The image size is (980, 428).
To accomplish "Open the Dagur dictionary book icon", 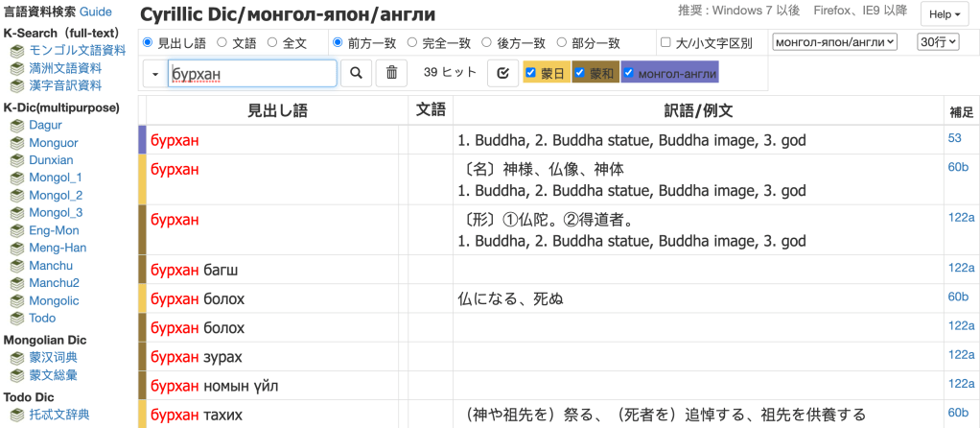I will click(16, 126).
